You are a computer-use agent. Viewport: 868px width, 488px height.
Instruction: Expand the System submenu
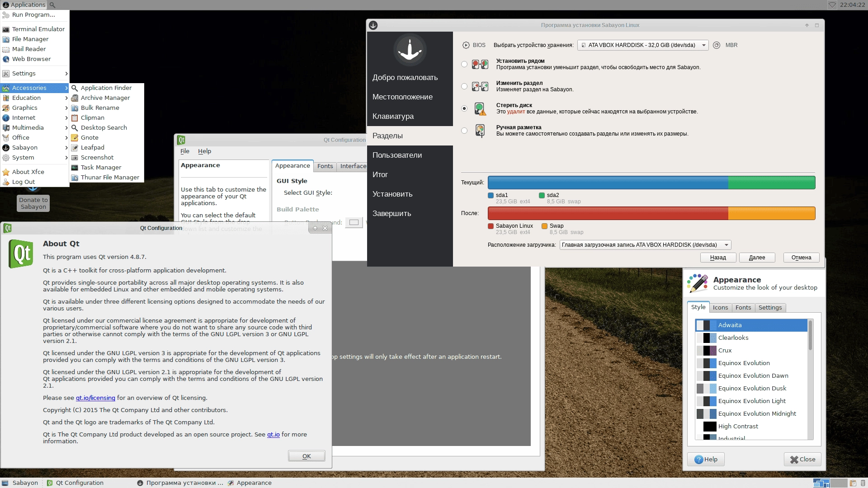pyautogui.click(x=34, y=157)
